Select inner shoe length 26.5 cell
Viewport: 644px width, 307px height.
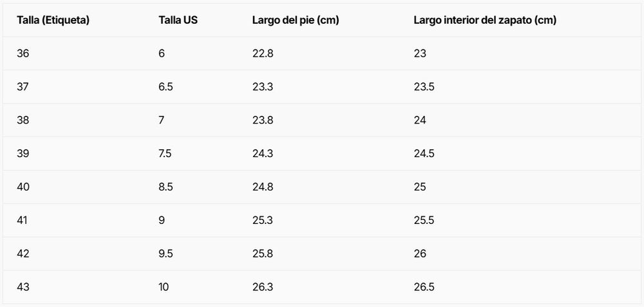click(424, 287)
